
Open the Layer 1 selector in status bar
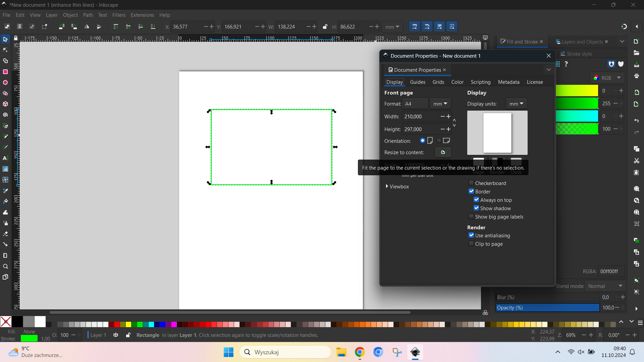[98, 335]
